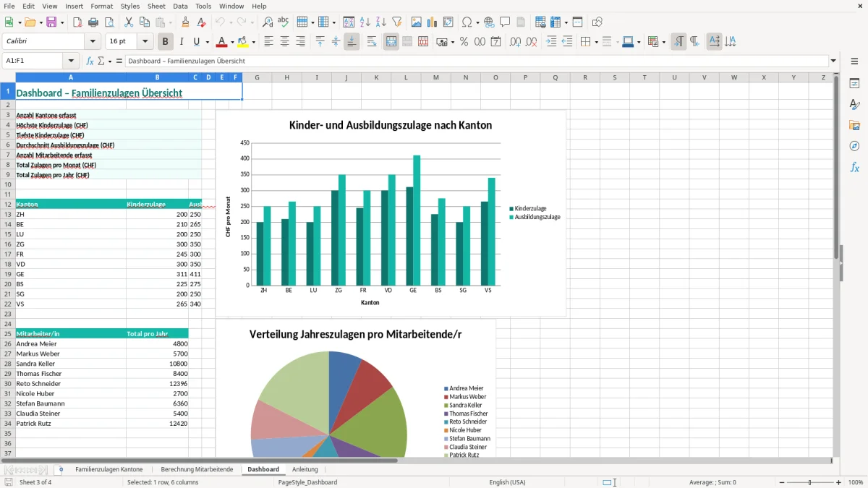Open Background Color dropdown arrow
Viewport: 868px width, 488px height.
pyautogui.click(x=254, y=42)
